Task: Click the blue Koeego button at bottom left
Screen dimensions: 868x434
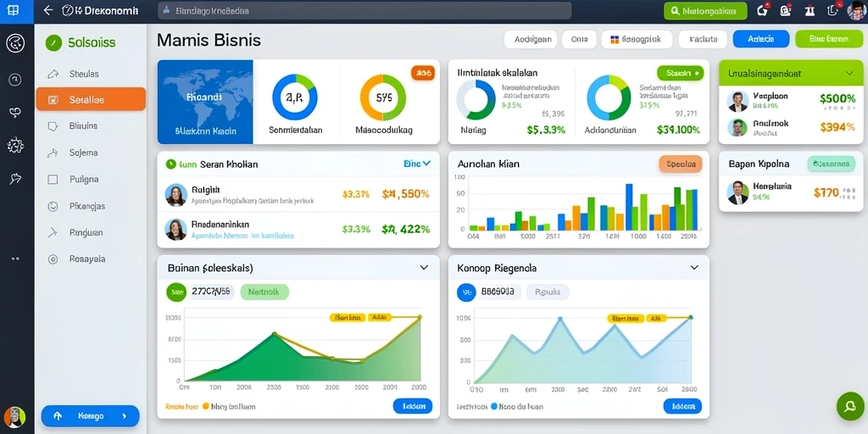Action: point(90,415)
